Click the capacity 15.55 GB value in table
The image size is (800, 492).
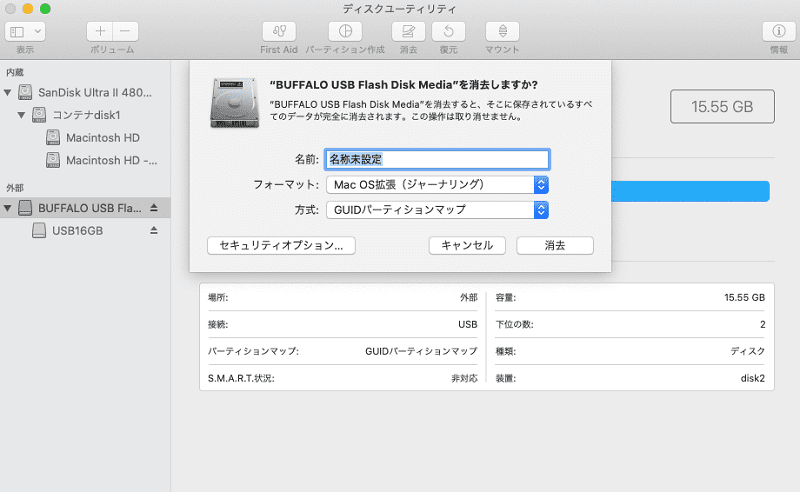pos(744,298)
